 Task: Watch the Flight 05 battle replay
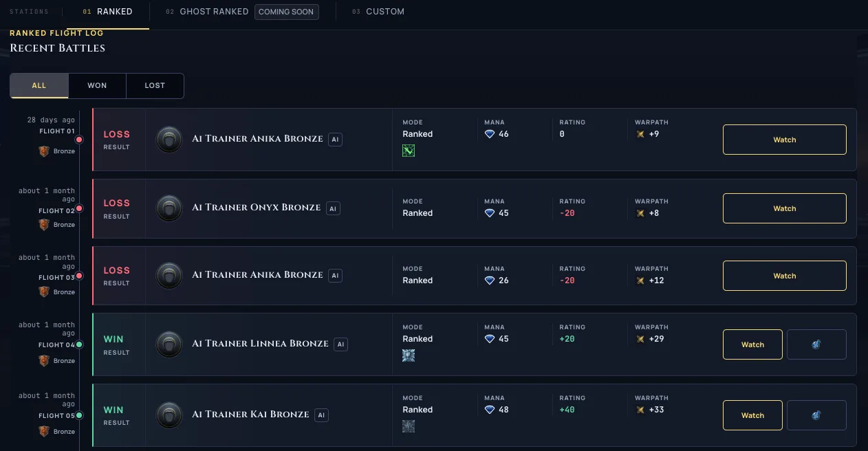point(752,415)
